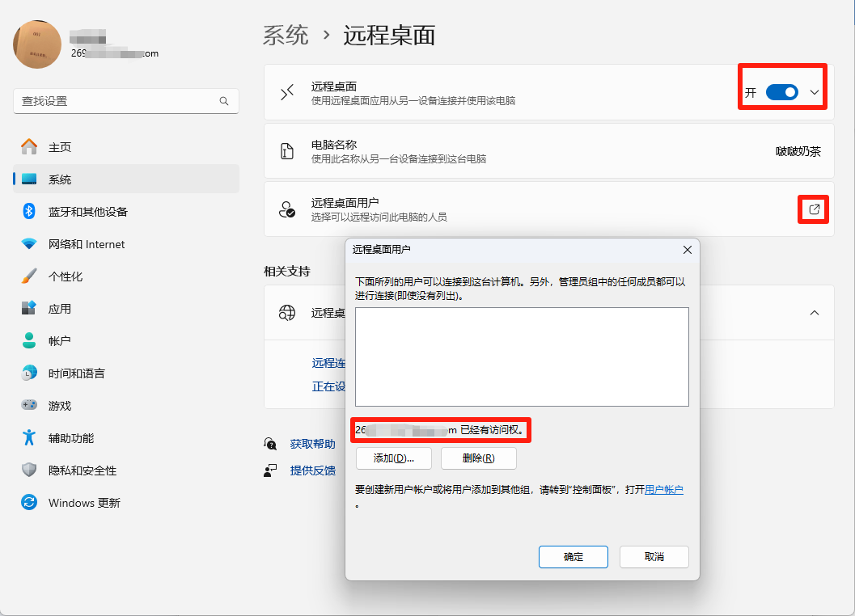
Task: Select 蓝牙和其他设备 menu label
Action: (x=88, y=212)
